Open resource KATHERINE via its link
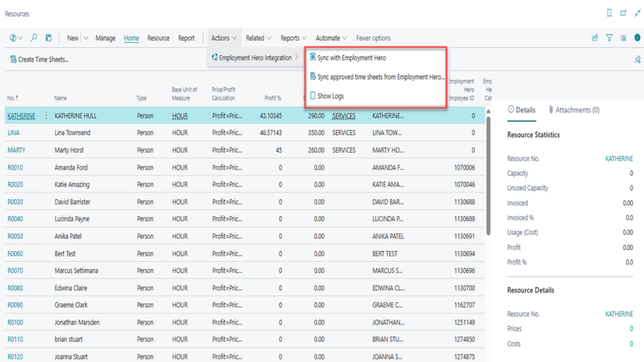The image size is (644, 362). pyautogui.click(x=21, y=116)
